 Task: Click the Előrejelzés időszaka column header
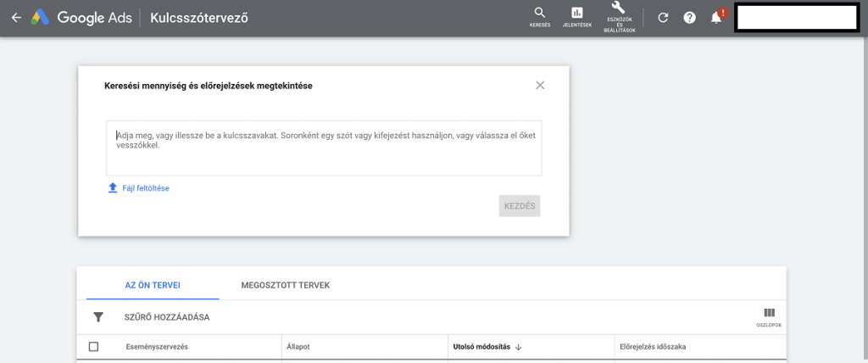654,347
